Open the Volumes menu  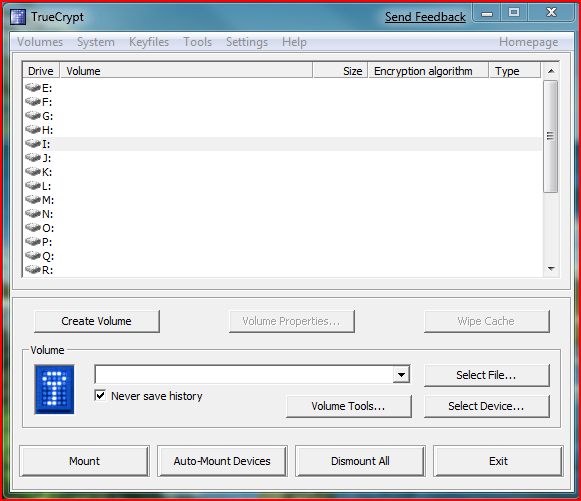click(x=40, y=42)
